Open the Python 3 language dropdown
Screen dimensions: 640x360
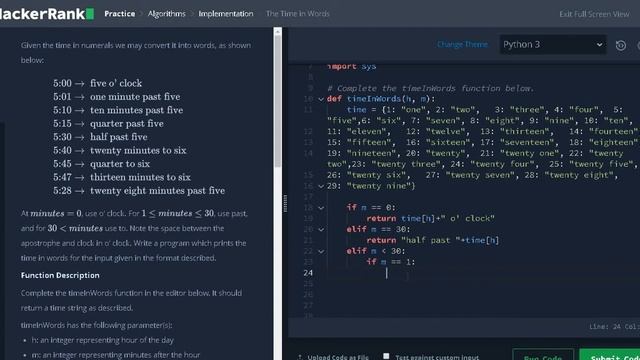[553, 44]
